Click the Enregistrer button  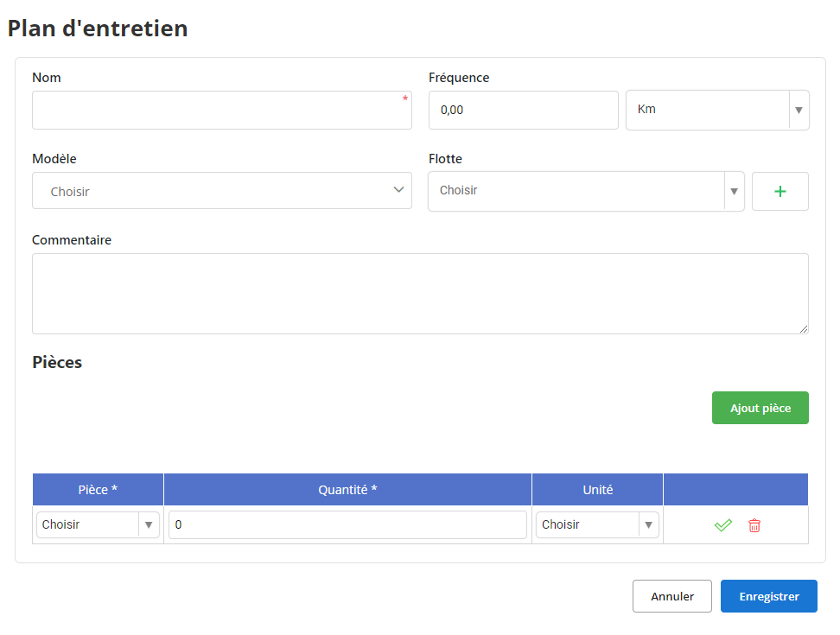(x=769, y=596)
